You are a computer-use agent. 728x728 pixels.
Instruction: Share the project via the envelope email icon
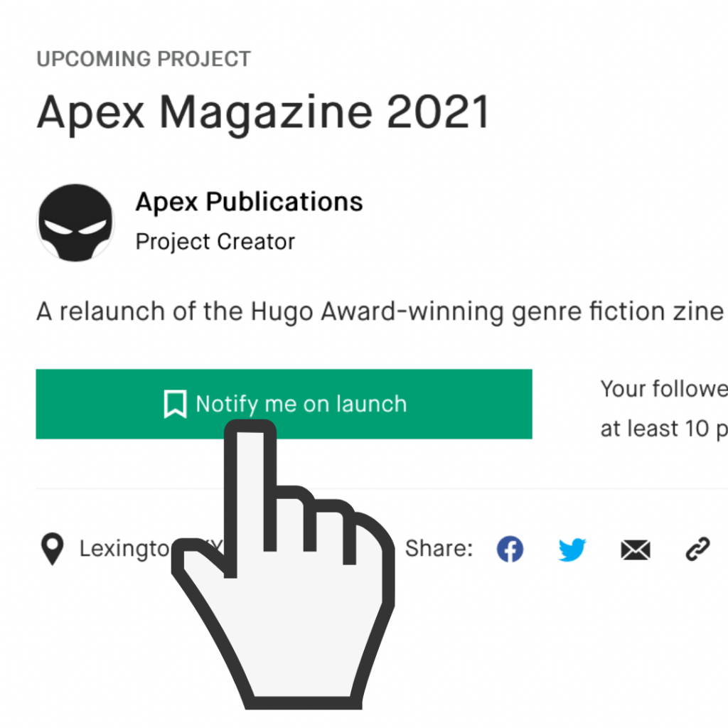(635, 549)
